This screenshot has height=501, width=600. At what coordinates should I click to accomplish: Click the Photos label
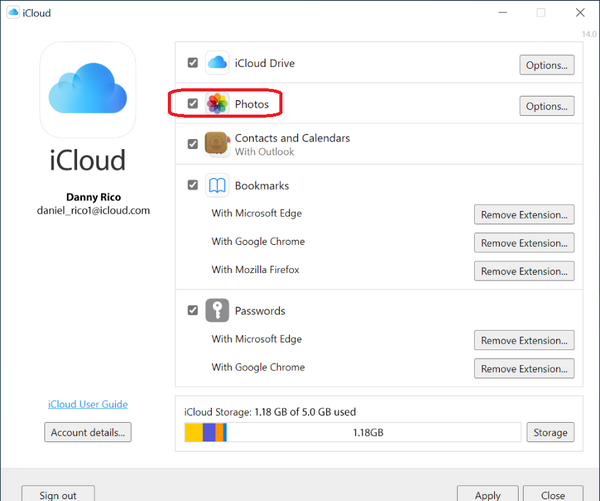252,104
